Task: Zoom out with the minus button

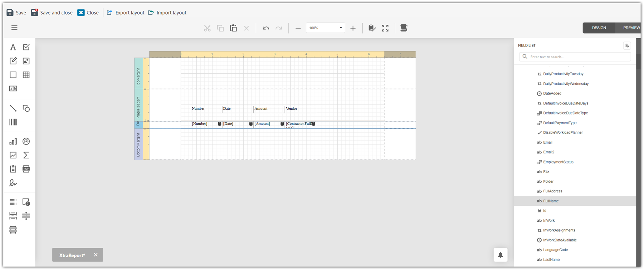Action: pos(298,28)
